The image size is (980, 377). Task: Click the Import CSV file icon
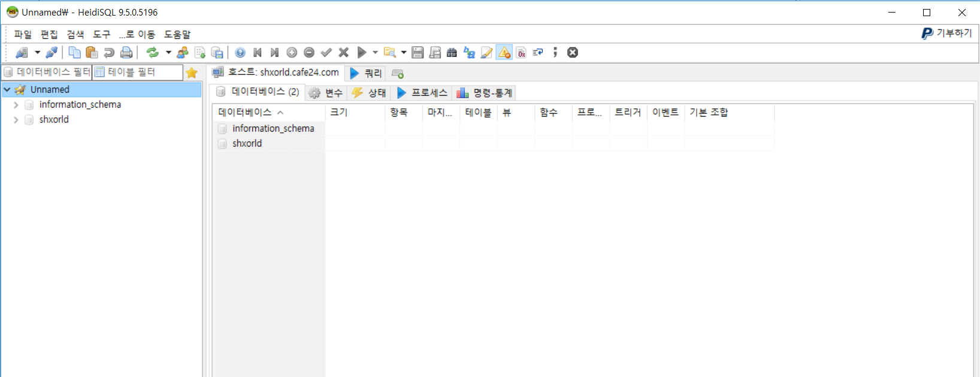coord(200,53)
